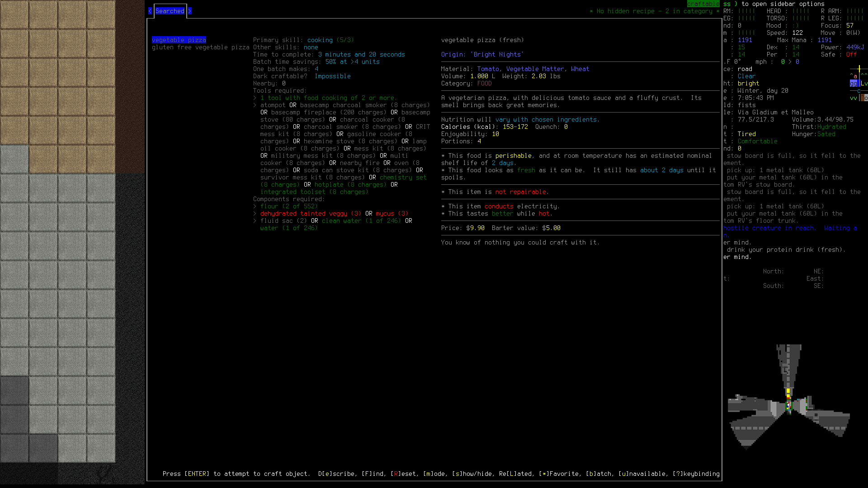Click the vehicle minimap in sidebar

[x=788, y=398]
